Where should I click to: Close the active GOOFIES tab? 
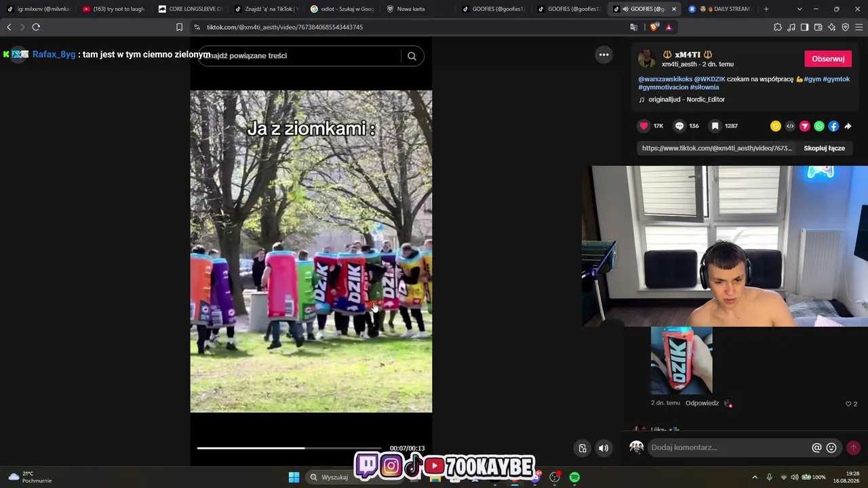tap(673, 9)
